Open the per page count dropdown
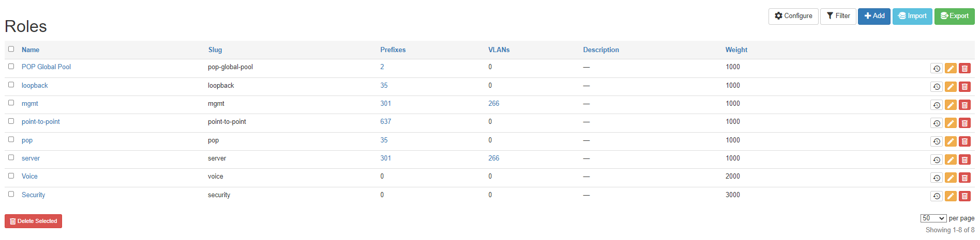The height and width of the screenshot is (240, 980). 933,218
